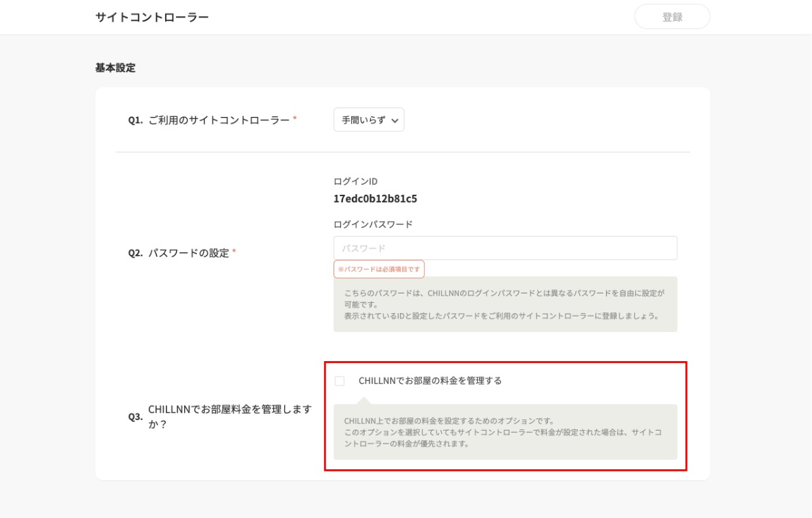Click the 基本設定 section heading
812x518 pixels.
point(115,68)
